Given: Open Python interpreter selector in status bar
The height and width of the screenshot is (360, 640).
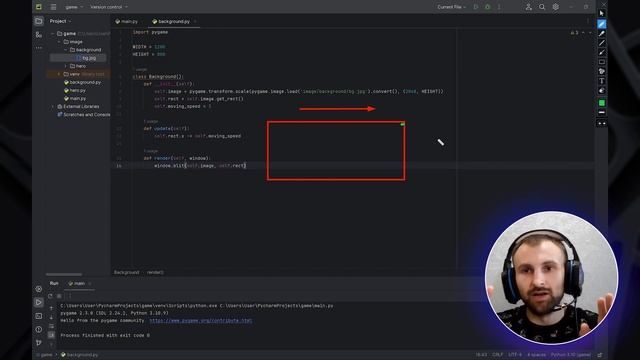Looking at the screenshot, I should (571, 355).
